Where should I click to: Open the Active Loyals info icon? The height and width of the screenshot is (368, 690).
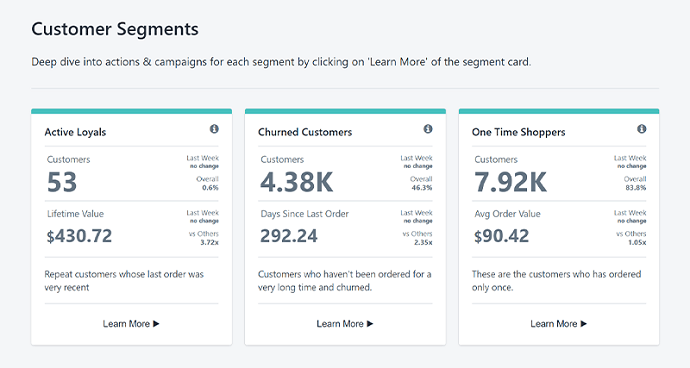tap(214, 129)
